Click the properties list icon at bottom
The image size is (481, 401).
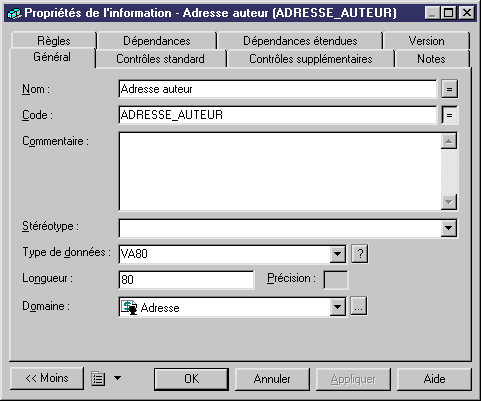[98, 378]
